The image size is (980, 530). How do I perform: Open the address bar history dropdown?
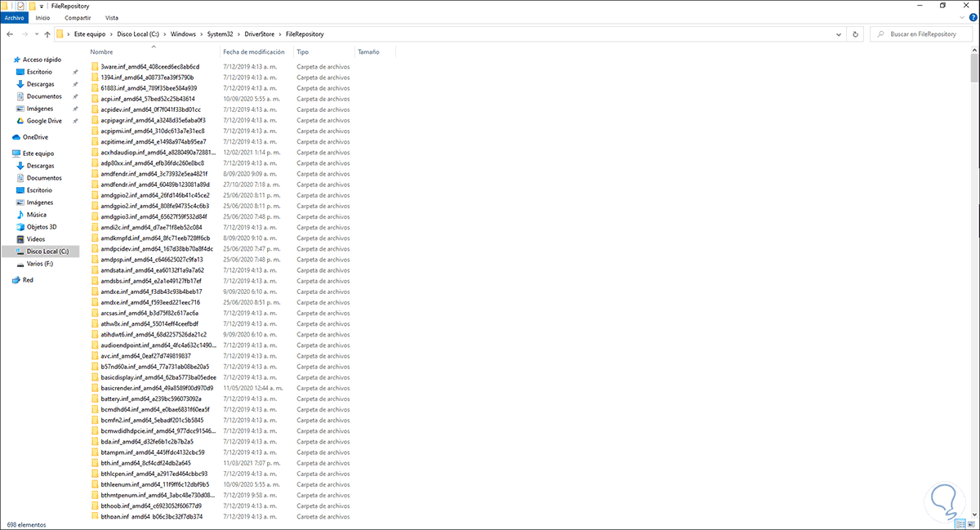[x=840, y=34]
